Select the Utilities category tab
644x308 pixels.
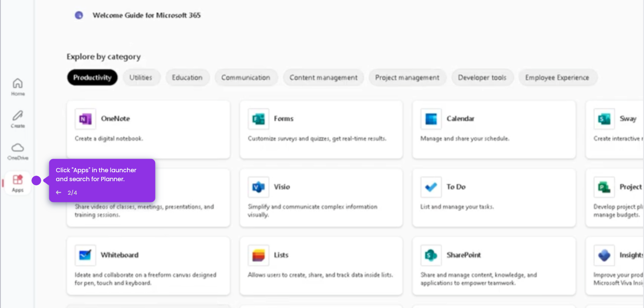pos(141,78)
